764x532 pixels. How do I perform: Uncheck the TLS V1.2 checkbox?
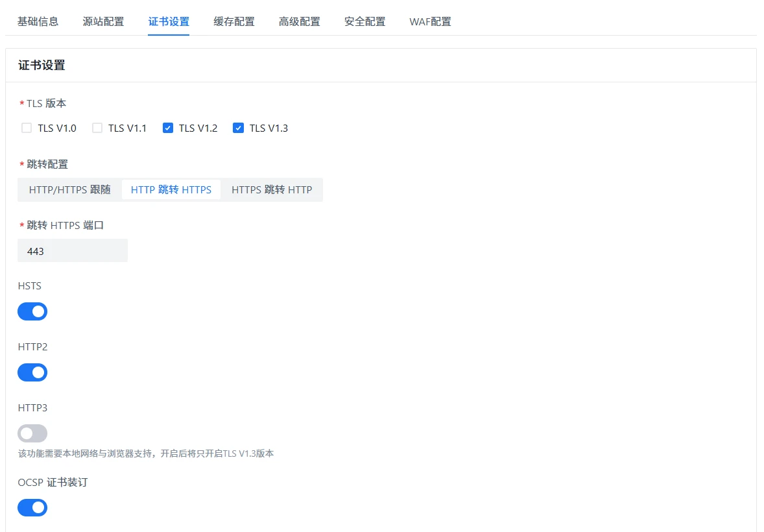[x=168, y=128]
